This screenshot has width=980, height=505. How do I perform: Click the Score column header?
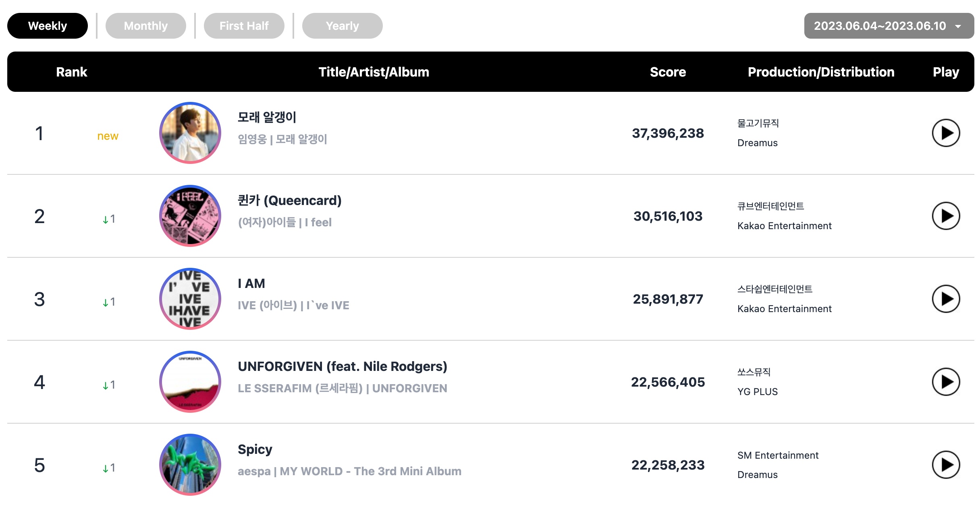[x=668, y=72]
